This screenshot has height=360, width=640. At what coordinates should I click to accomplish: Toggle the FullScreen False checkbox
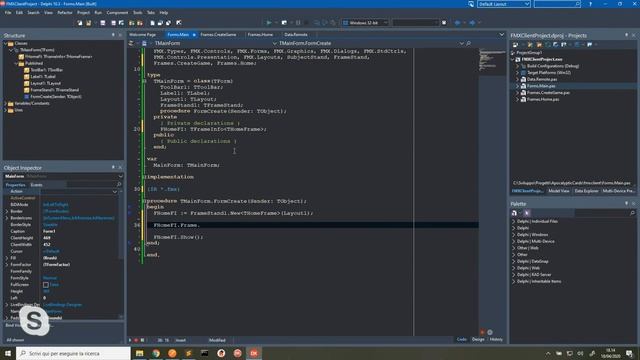(x=46, y=285)
